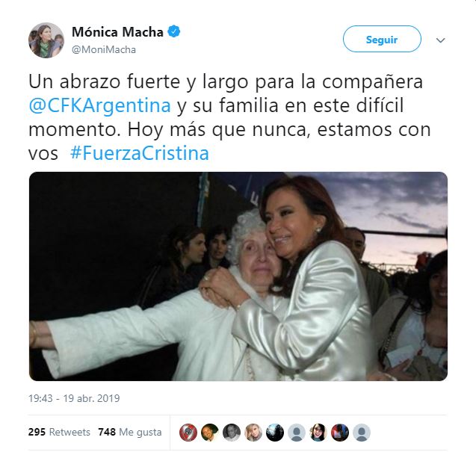Image resolution: width=476 pixels, height=452 pixels.
Task: Open the red-and-white crest liker avatar
Action: tap(188, 433)
